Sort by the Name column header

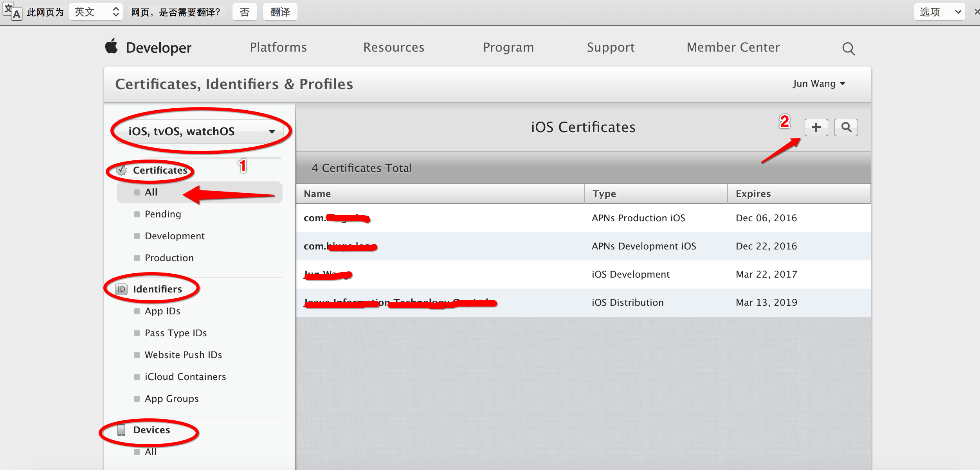[x=440, y=194]
